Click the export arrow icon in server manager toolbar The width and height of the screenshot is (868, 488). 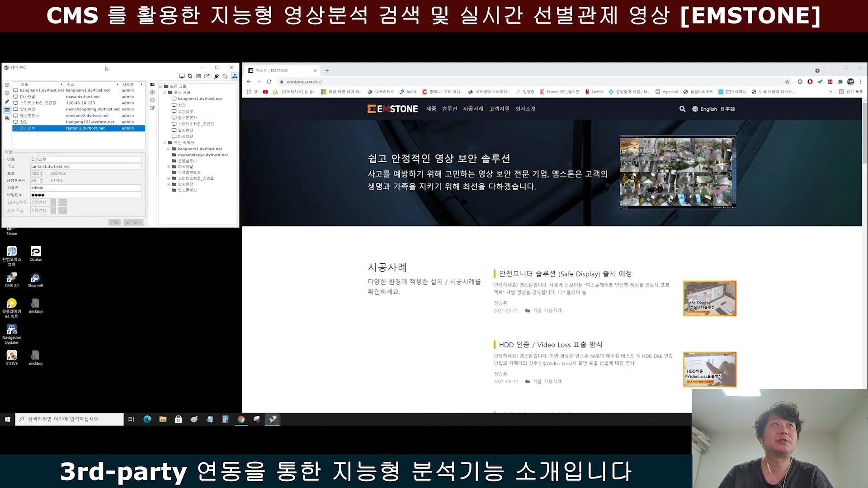207,76
